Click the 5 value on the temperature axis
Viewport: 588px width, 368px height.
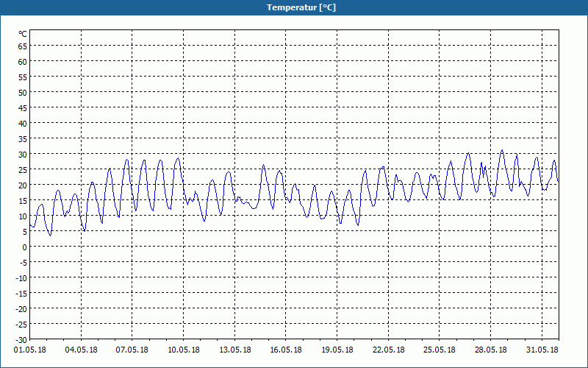pyautogui.click(x=25, y=232)
